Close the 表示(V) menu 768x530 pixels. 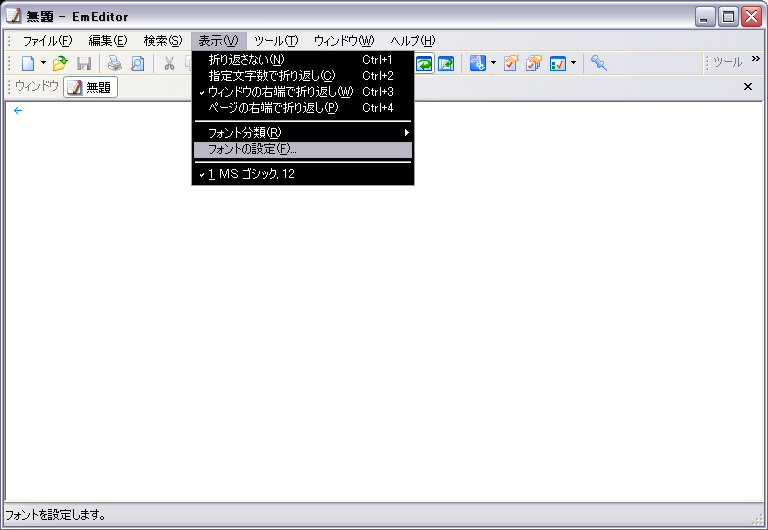[x=218, y=41]
